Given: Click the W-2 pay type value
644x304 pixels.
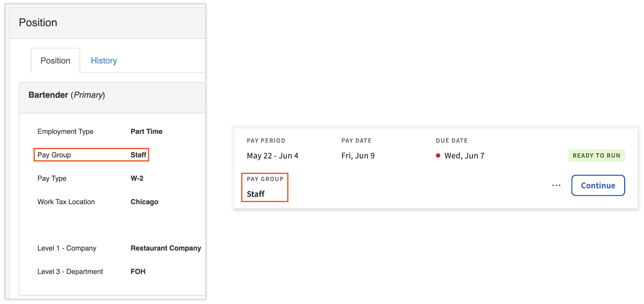Looking at the screenshot, I should click(x=137, y=179).
